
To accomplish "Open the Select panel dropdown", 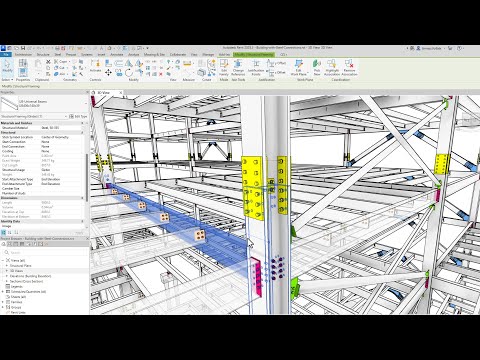I will coord(7,80).
